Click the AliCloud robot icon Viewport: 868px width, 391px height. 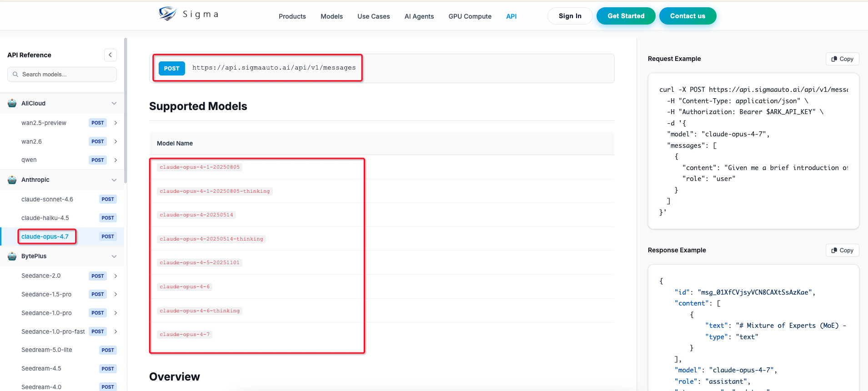(x=12, y=103)
